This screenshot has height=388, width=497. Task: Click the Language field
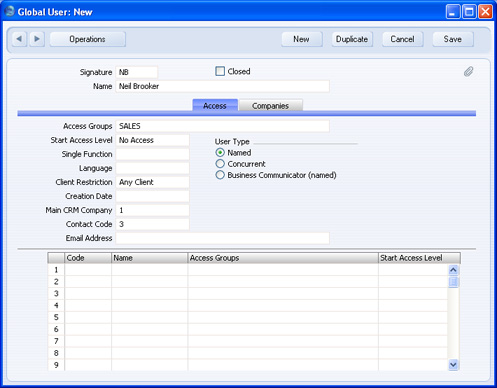click(152, 168)
